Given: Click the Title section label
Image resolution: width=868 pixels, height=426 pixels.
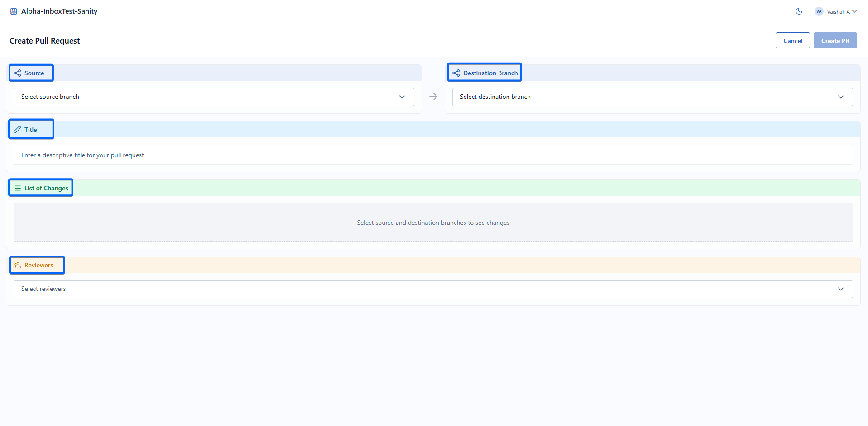Looking at the screenshot, I should [x=31, y=130].
